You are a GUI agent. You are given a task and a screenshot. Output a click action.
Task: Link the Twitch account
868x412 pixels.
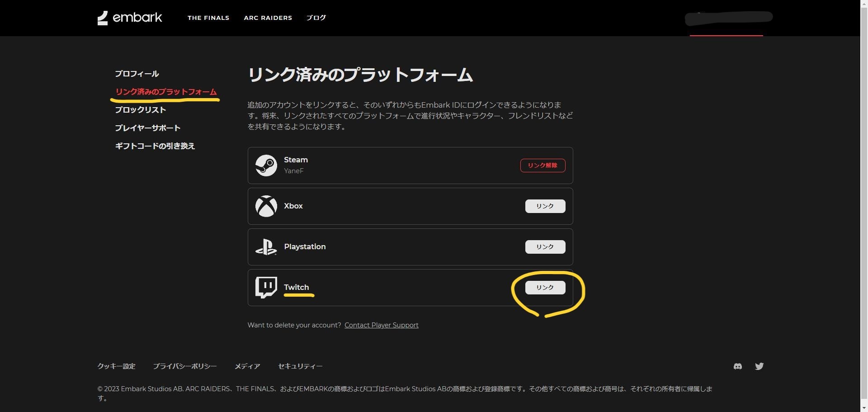(x=545, y=288)
